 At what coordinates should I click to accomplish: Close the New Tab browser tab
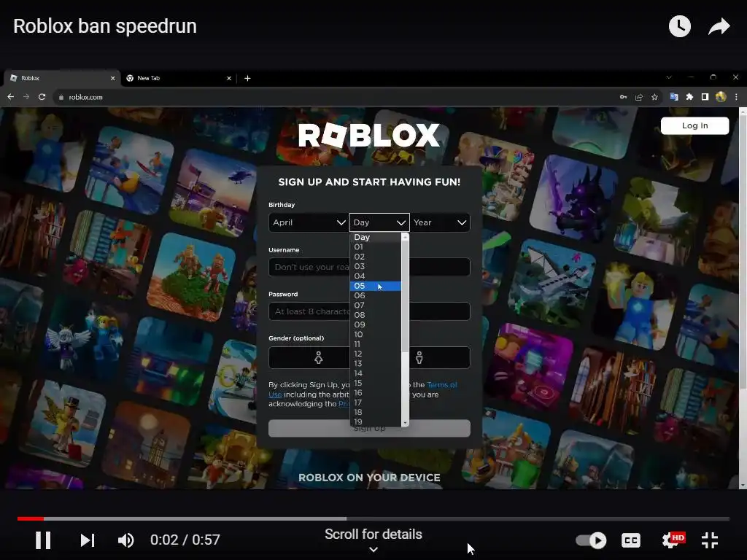point(228,78)
